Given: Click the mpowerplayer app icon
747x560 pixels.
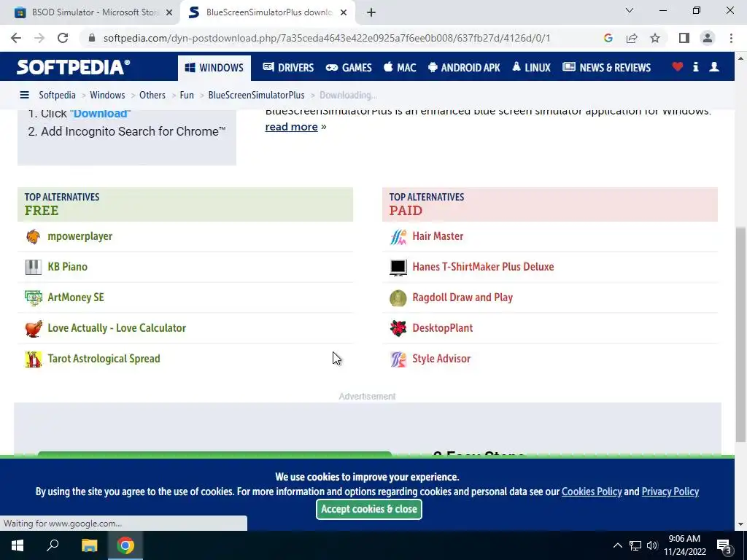Looking at the screenshot, I should coord(34,236).
